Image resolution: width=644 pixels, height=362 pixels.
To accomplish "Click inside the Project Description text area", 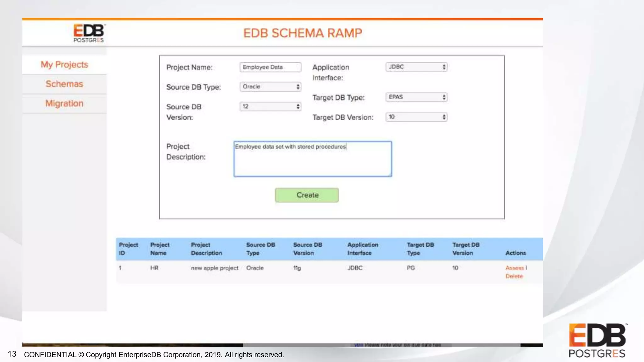I will coord(313,159).
